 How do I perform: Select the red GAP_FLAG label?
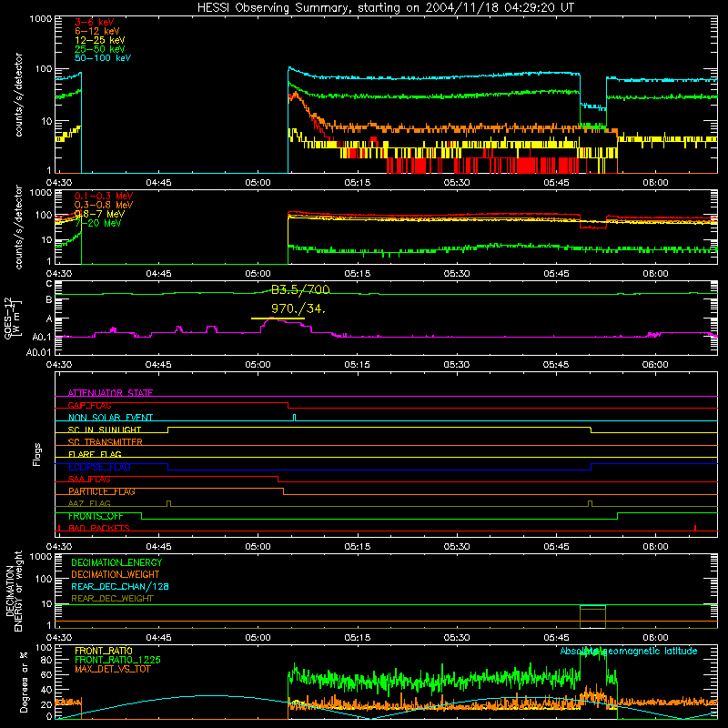pos(89,405)
